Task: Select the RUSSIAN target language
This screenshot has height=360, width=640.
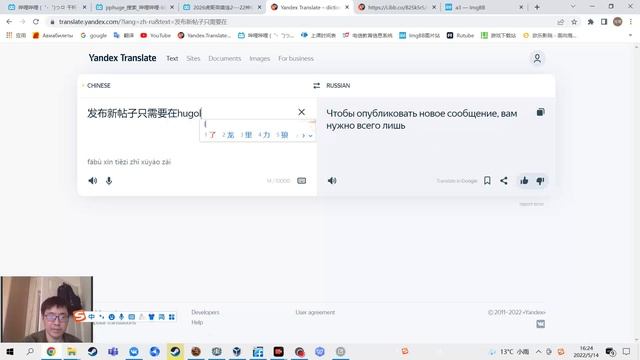Action: [338, 85]
